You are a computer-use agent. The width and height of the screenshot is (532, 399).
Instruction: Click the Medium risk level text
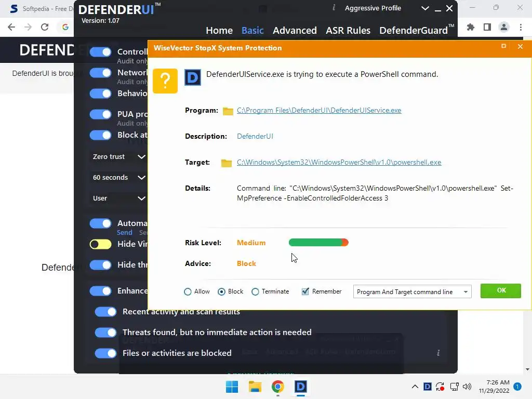[251, 243]
